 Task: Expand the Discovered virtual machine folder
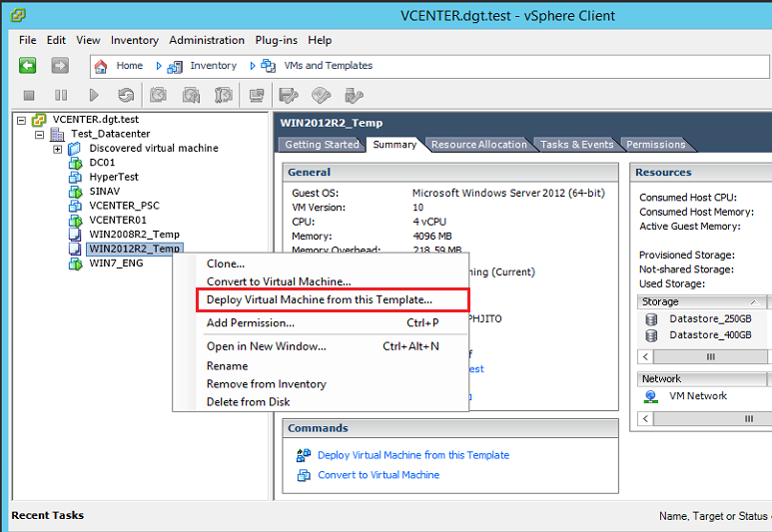tap(58, 149)
